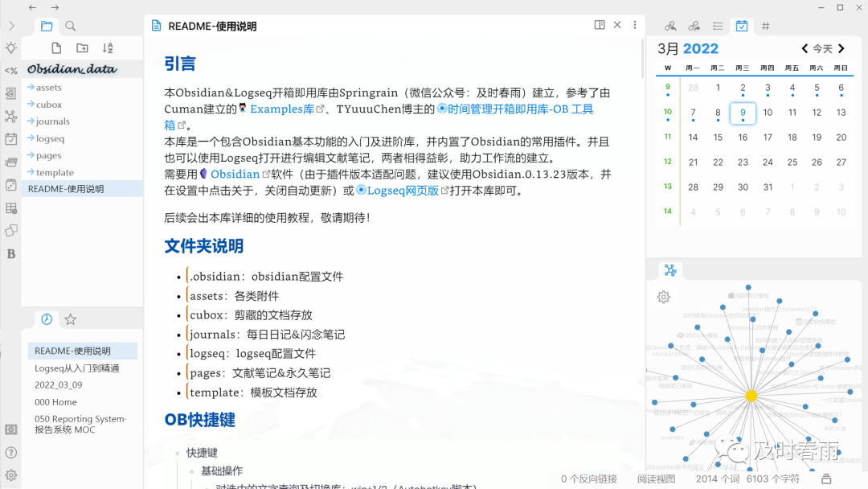Click 0 个反向链接 in status bar
Image resolution: width=868 pixels, height=489 pixels.
click(x=589, y=479)
